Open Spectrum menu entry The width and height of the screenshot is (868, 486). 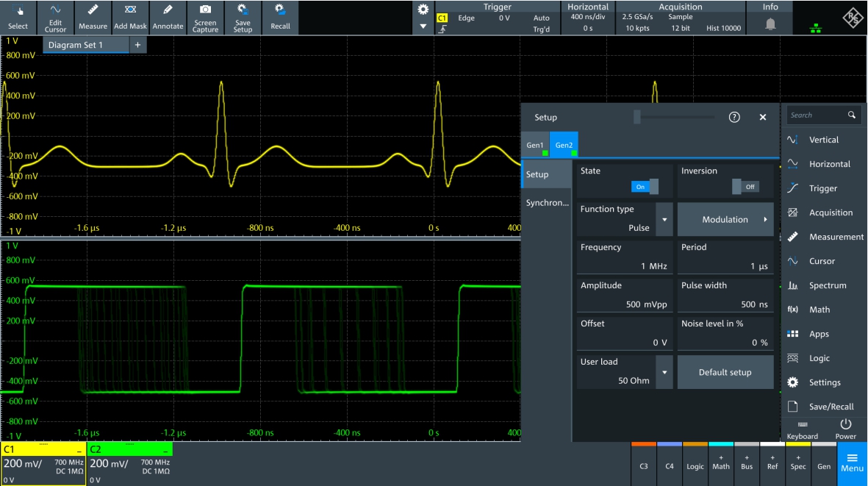pos(824,285)
